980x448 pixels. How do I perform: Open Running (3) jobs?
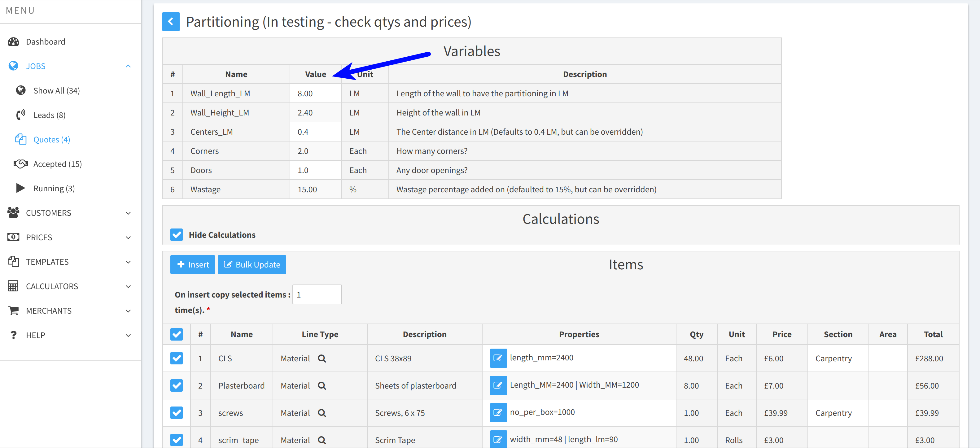coord(54,188)
